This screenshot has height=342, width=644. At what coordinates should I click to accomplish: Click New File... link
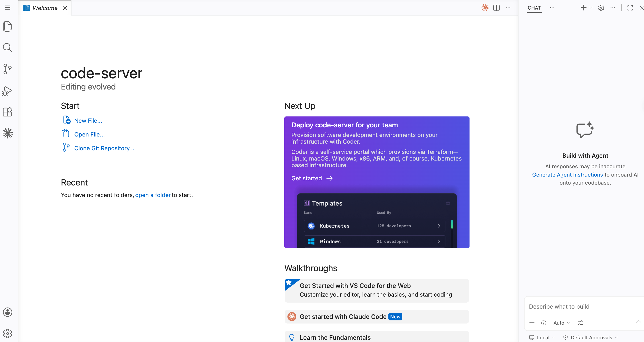[88, 121]
